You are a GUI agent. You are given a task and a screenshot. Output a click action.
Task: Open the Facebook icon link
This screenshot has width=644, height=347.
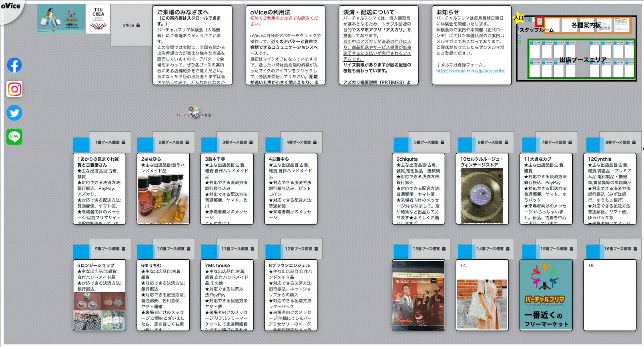(x=14, y=65)
